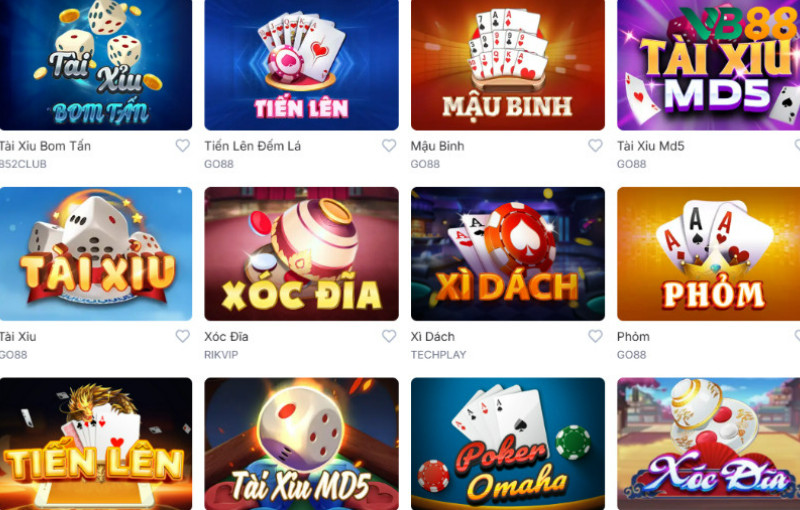Launch the Mậu Binh game image
Image resolution: width=800 pixels, height=510 pixels.
point(508,65)
